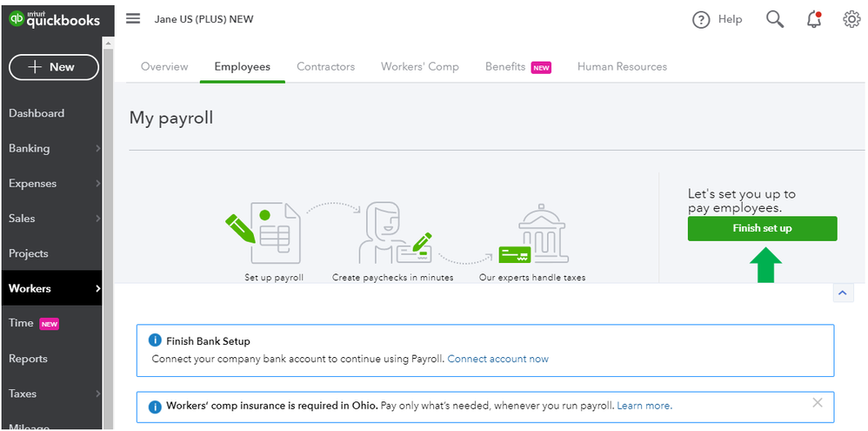Click the sidebar scroll-up arrow
Viewport: 868px width, 431px height.
[x=108, y=42]
